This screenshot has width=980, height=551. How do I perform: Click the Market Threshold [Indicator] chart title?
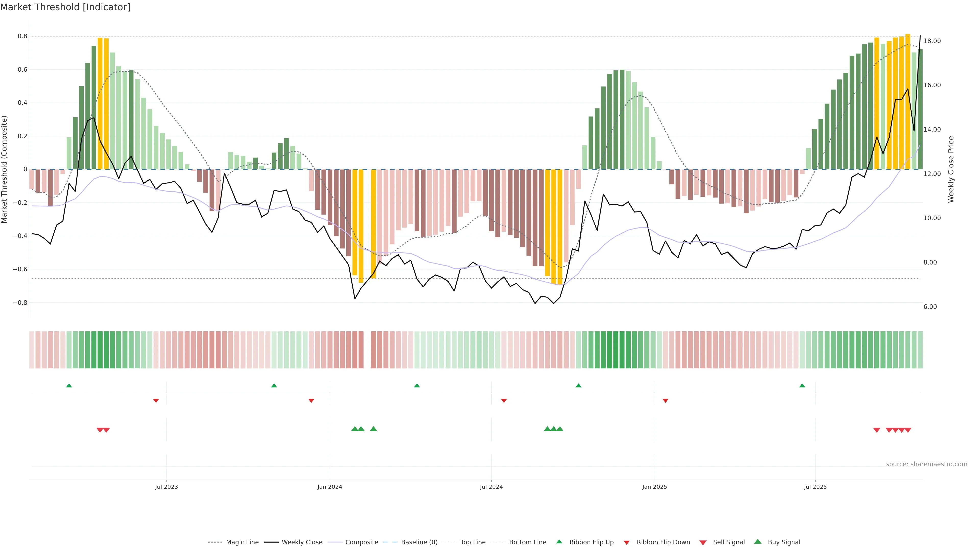coord(65,7)
